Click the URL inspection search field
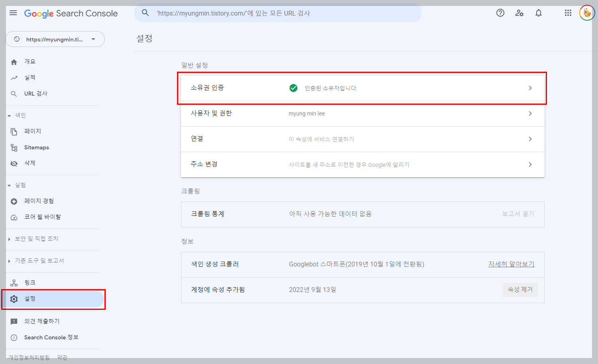 [277, 13]
